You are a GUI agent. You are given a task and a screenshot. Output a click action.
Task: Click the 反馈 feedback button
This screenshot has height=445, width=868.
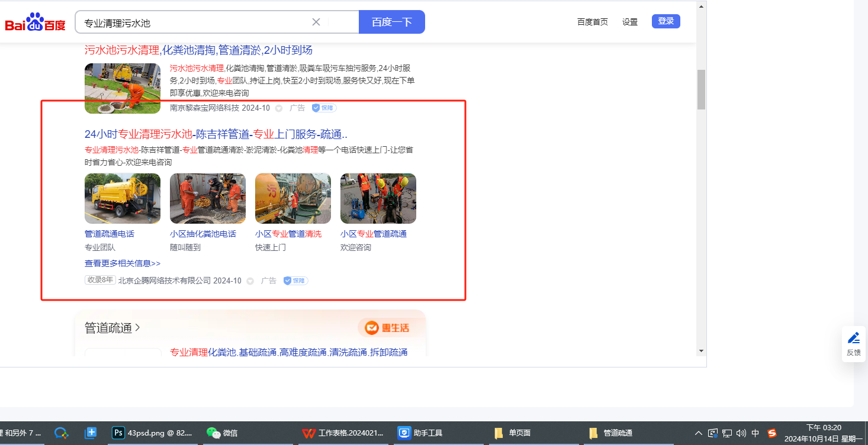[854, 344]
